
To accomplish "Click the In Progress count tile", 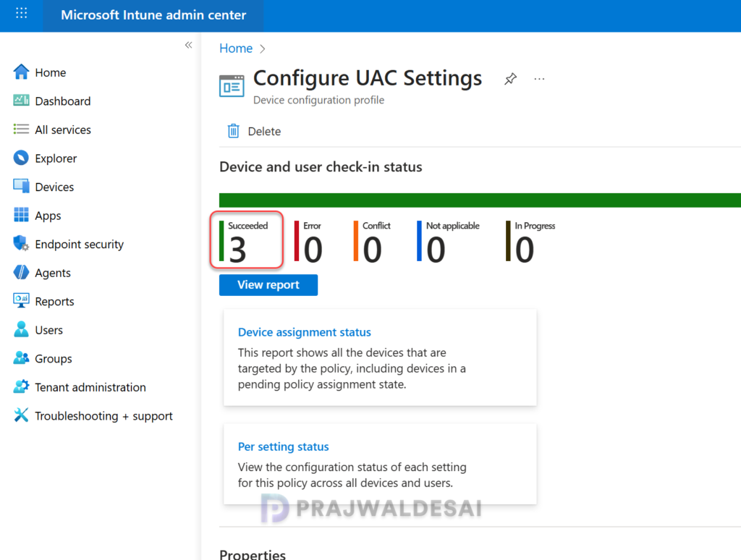I will click(530, 242).
